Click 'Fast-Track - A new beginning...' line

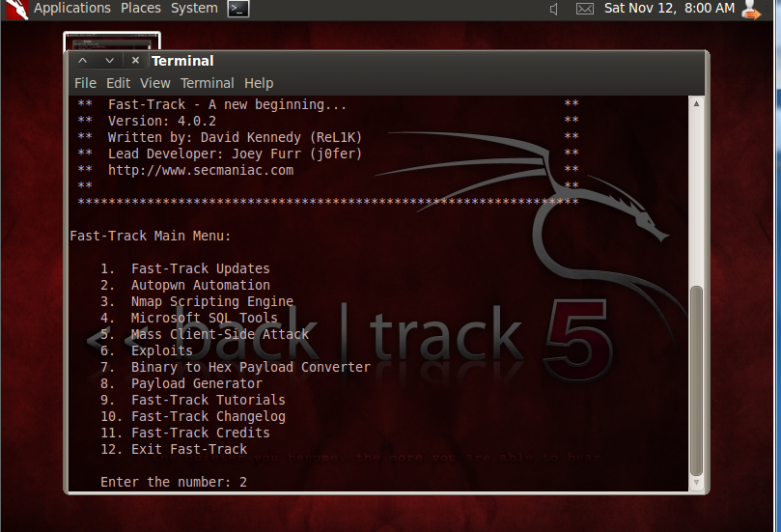pyautogui.click(x=227, y=104)
